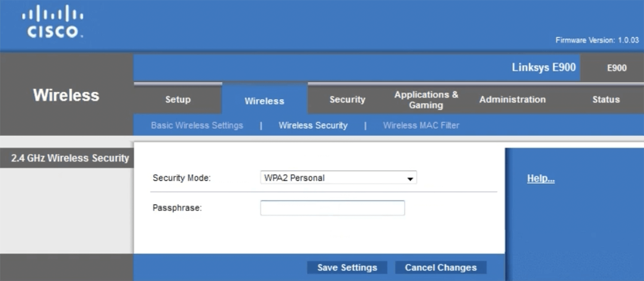This screenshot has height=281, width=644.
Task: Select the Wireless main tab
Action: click(x=264, y=101)
